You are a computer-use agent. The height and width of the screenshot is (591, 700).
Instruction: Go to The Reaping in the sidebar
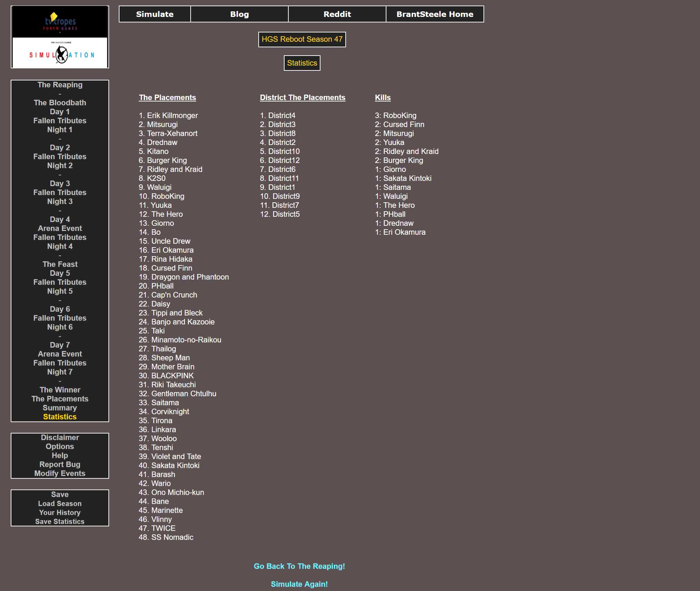click(x=60, y=85)
